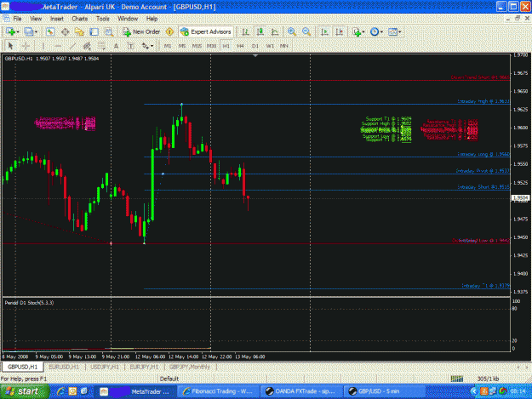This screenshot has width=532, height=399.
Task: Open Fibonacci Trading taskbar window
Action: (218, 391)
